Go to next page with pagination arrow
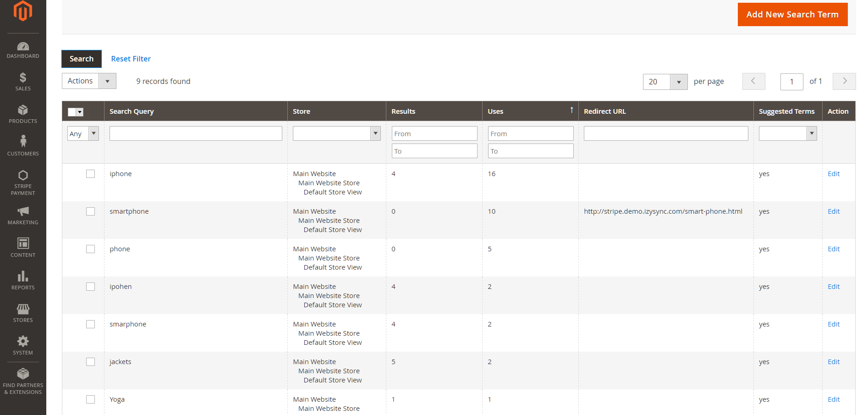868x415 pixels. pos(844,81)
